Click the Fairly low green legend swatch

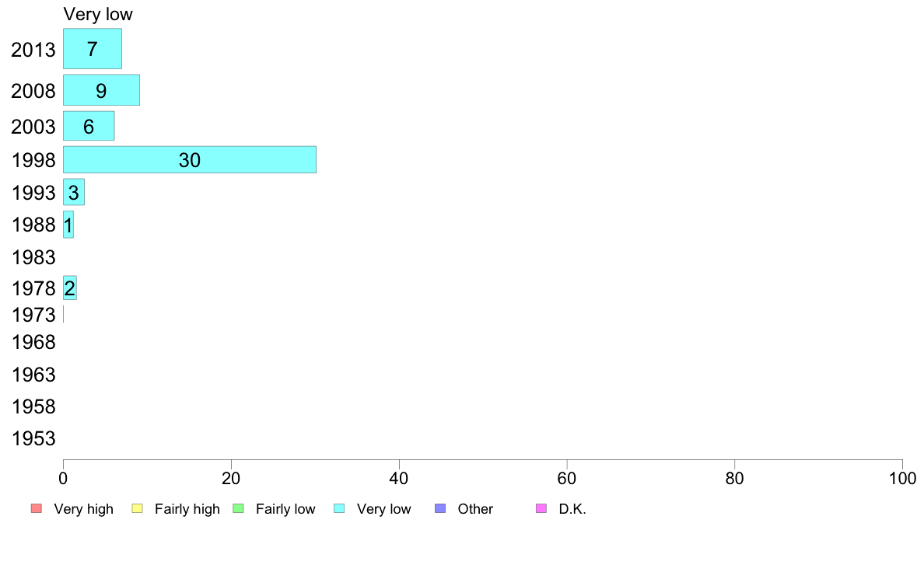click(238, 508)
